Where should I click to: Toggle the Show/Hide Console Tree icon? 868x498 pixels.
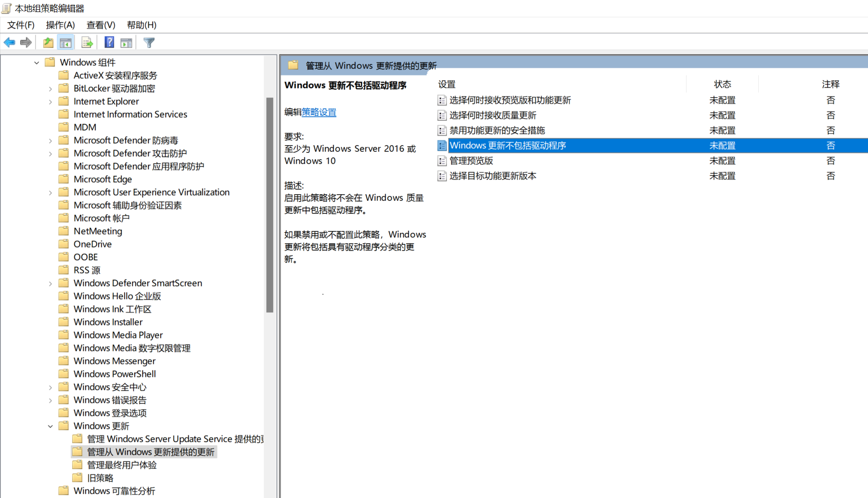pyautogui.click(x=66, y=43)
